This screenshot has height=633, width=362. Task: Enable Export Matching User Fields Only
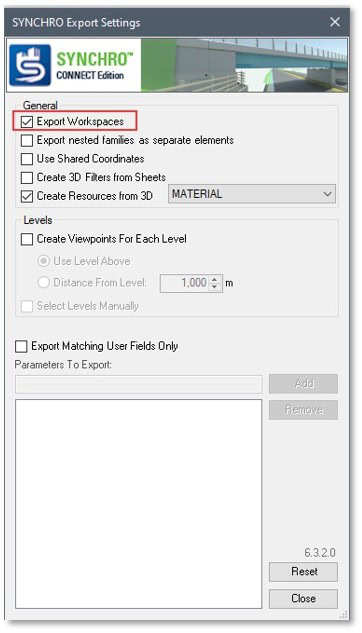[x=21, y=346]
